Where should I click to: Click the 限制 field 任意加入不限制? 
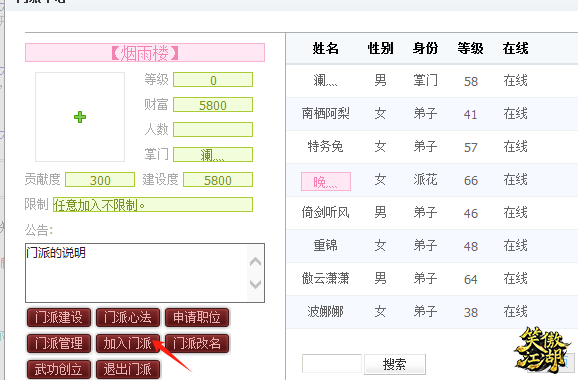pos(153,205)
